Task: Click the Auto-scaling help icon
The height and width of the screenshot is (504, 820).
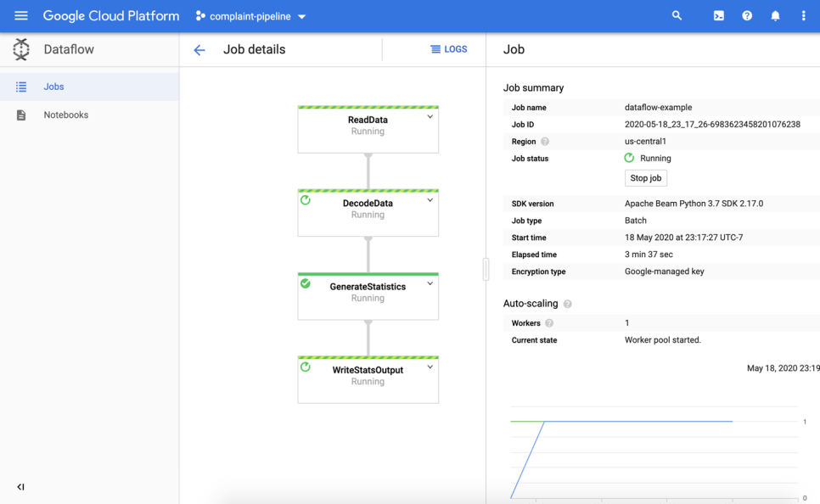Action: click(567, 304)
